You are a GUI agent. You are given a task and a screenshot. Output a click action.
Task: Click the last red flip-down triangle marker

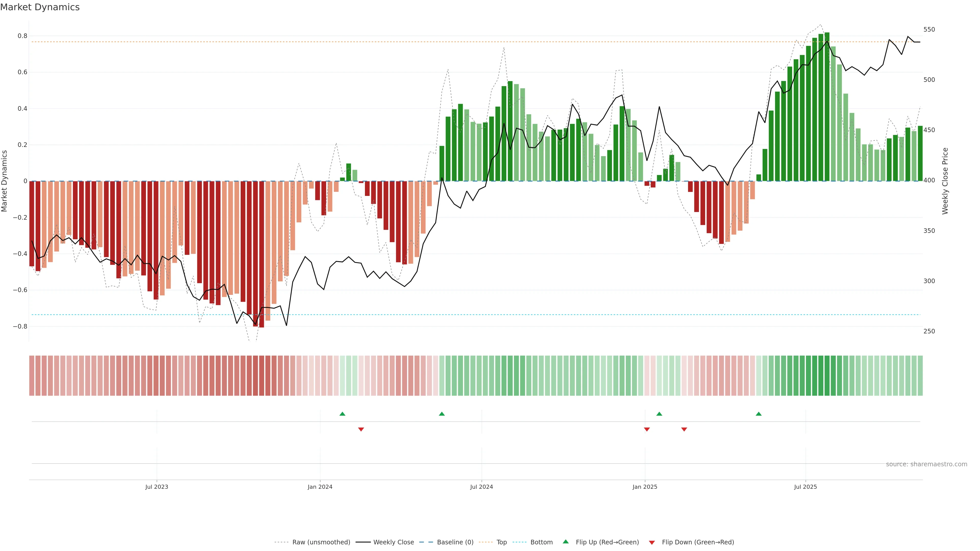tap(684, 429)
